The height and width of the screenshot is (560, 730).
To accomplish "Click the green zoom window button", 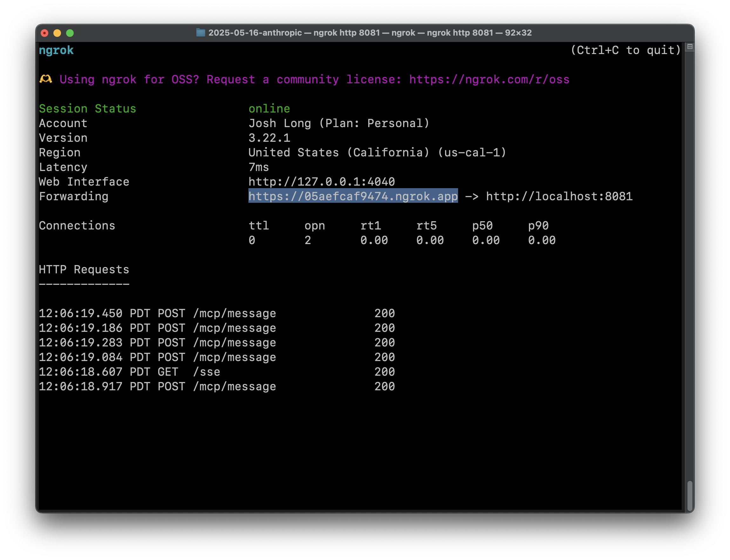I will (70, 33).
